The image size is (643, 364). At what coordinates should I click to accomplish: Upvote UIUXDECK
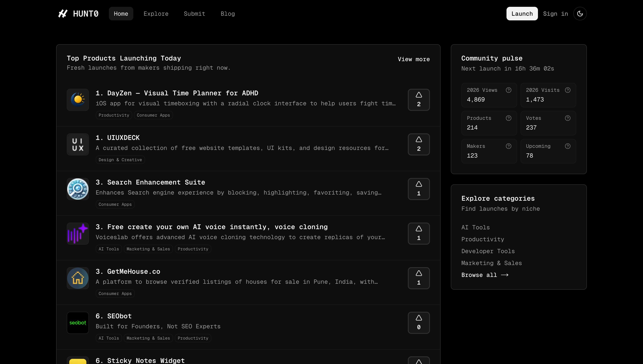[418, 144]
